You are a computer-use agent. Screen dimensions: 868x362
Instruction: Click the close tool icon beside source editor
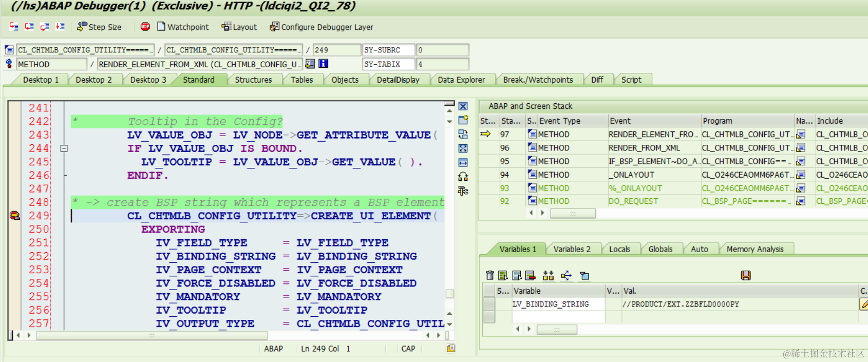pos(463,106)
